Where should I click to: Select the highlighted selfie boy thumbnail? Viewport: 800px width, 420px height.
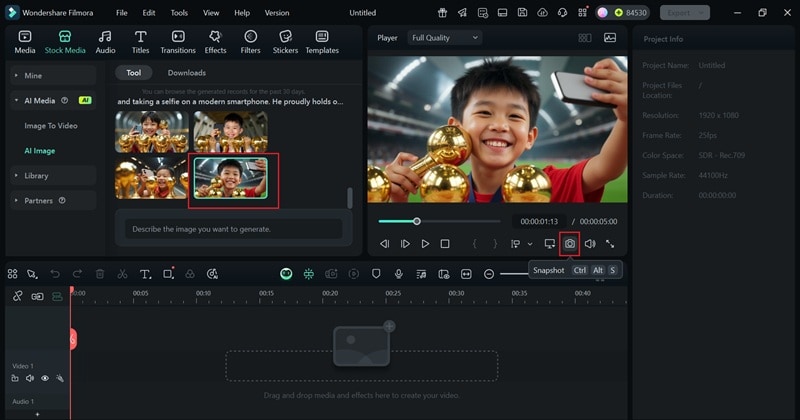(231, 178)
